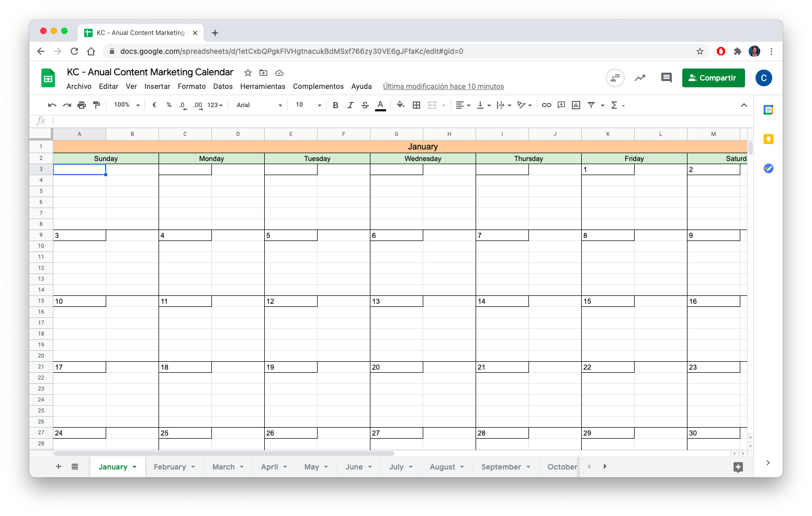Image resolution: width=812 pixels, height=516 pixels.
Task: Open the Datos menu
Action: point(223,86)
